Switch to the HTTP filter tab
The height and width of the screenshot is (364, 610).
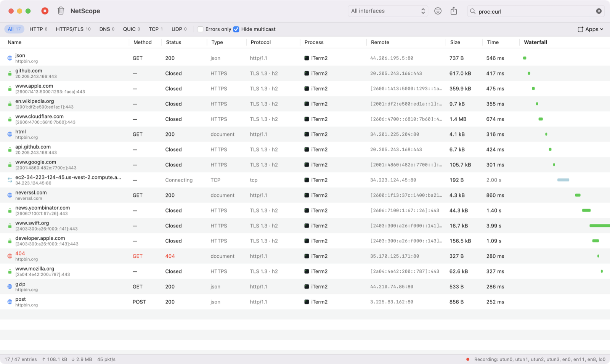pyautogui.click(x=39, y=29)
